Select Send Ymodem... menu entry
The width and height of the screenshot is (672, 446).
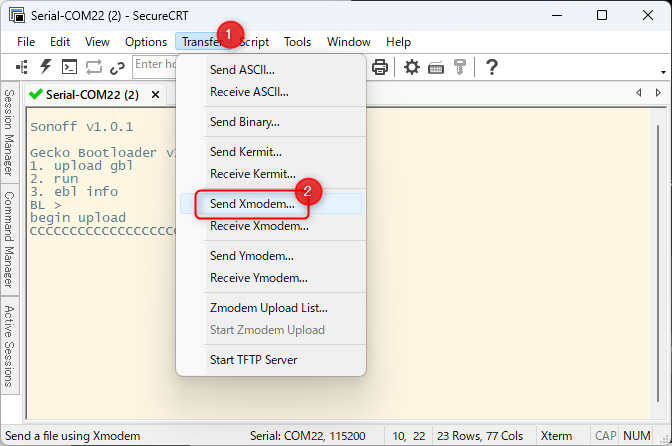271,256
